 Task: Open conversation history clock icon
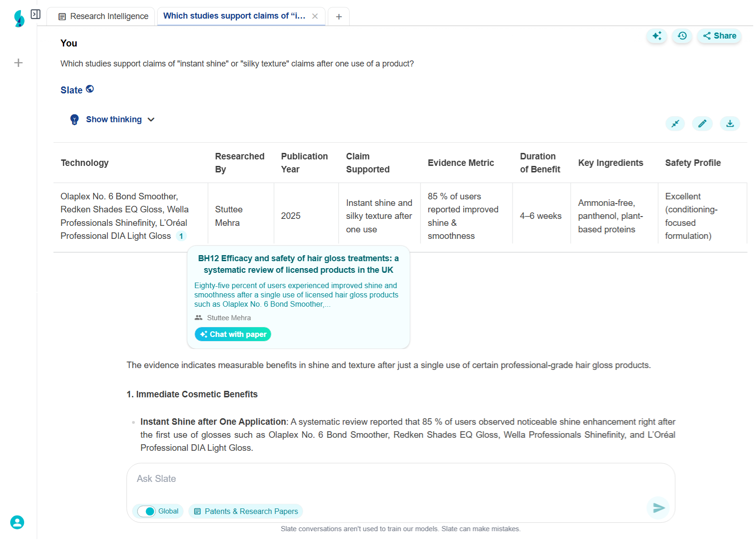click(x=682, y=36)
